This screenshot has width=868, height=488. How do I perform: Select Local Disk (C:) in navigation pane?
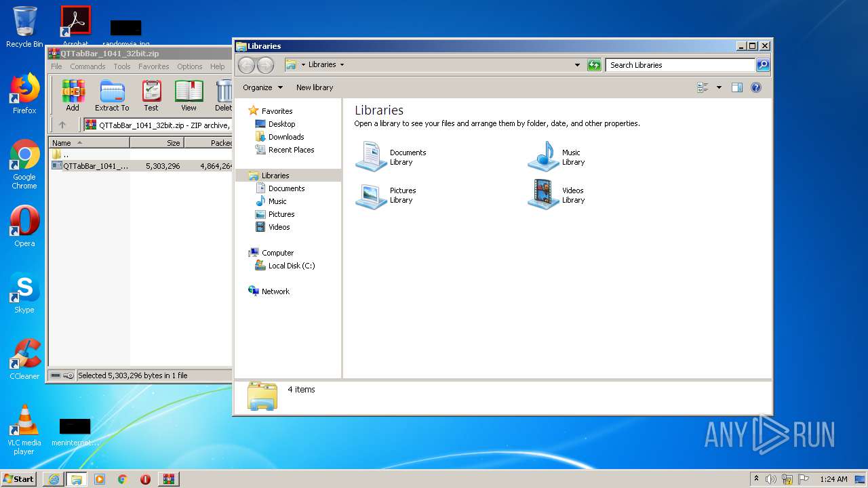291,266
